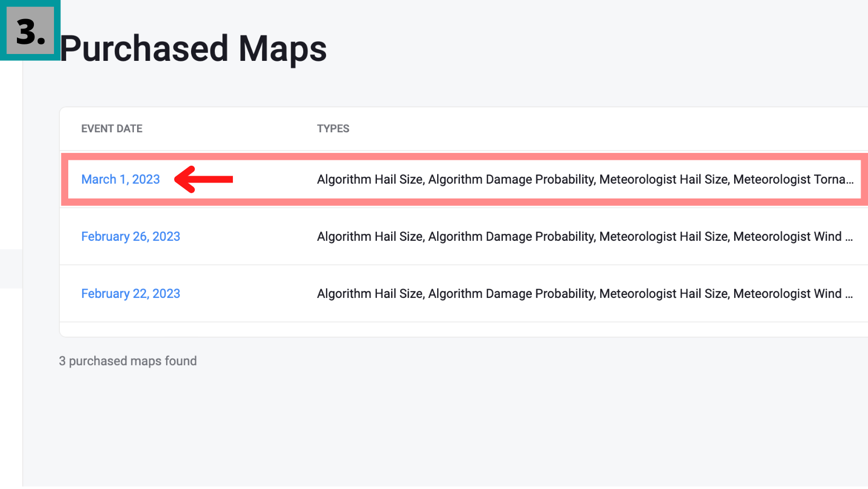Image resolution: width=868 pixels, height=489 pixels.
Task: Click the step number 3 badge
Action: (x=30, y=30)
